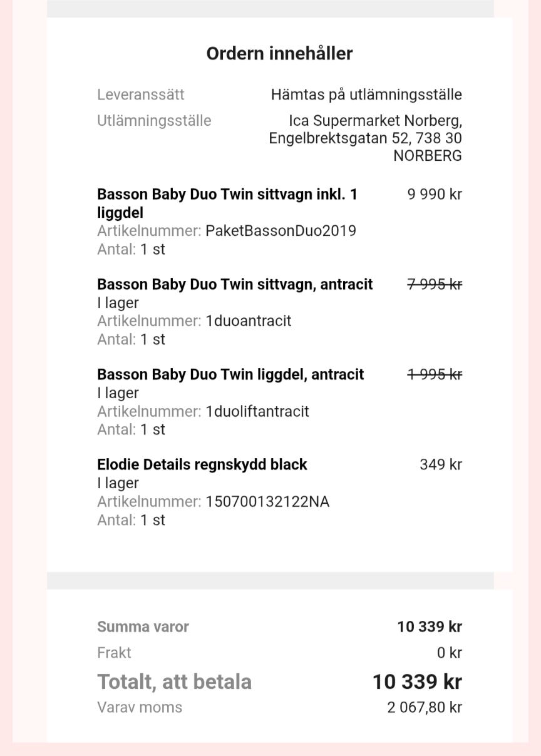Click the 349 kr rain cover price
Image resolution: width=541 pixels, height=756 pixels.
pyautogui.click(x=441, y=465)
